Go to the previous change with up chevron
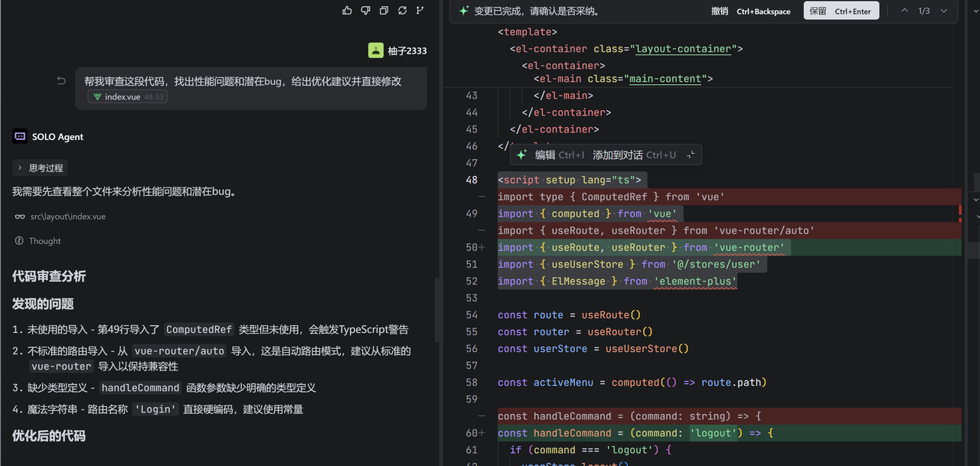 point(904,11)
